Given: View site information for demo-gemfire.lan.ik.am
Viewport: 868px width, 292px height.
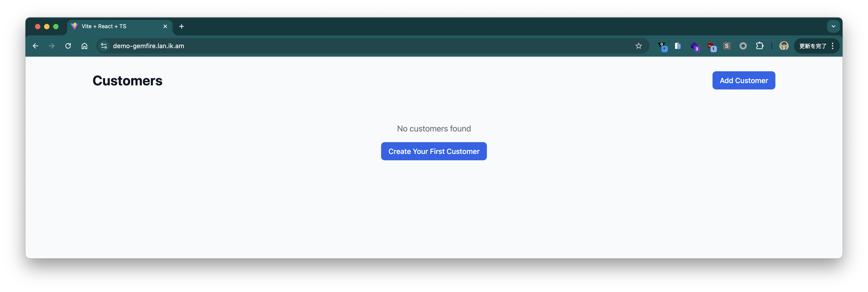Looking at the screenshot, I should coord(104,46).
